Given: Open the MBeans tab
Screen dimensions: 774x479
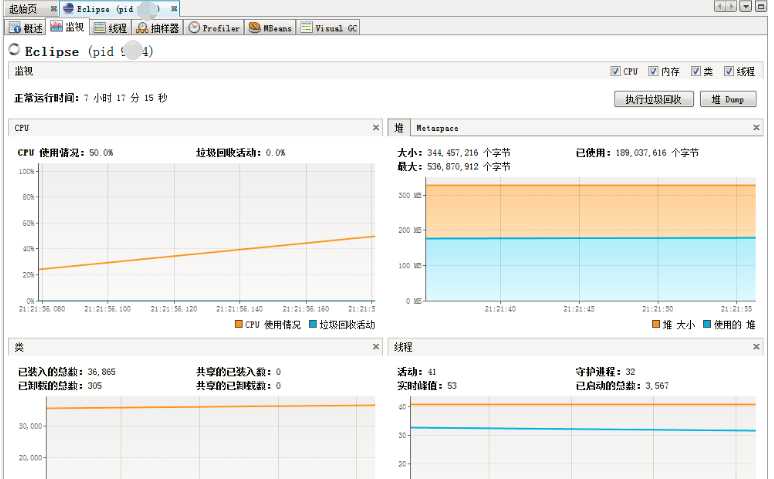Looking at the screenshot, I should [x=270, y=28].
